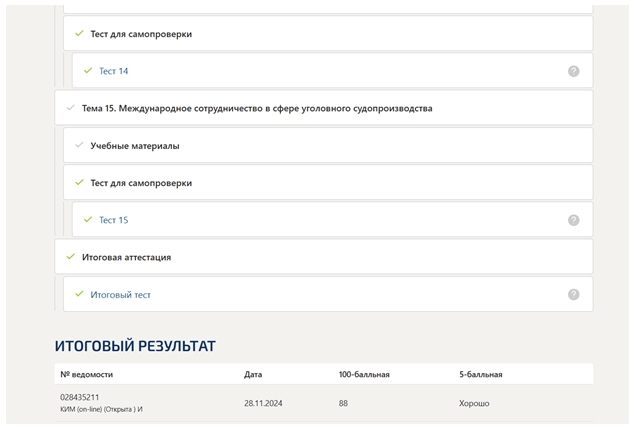Click gray checkmark beside Тема 15 heading
630x430 pixels.
[x=71, y=108]
